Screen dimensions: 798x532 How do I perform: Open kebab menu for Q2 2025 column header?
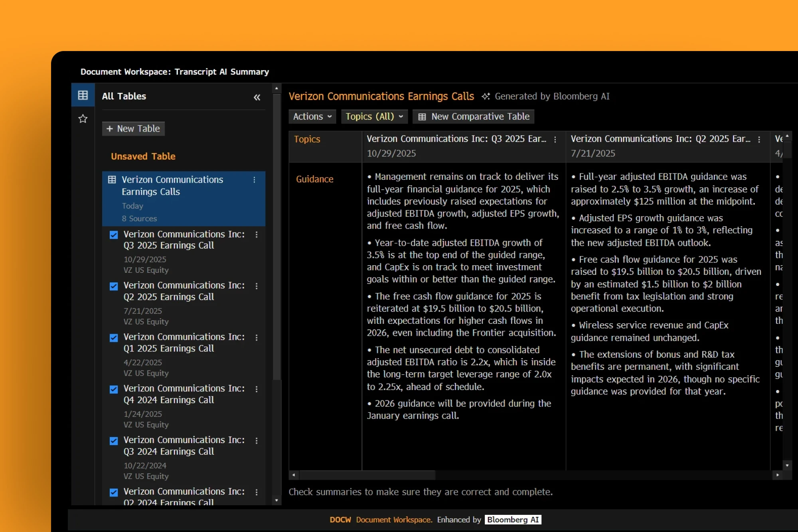point(759,140)
